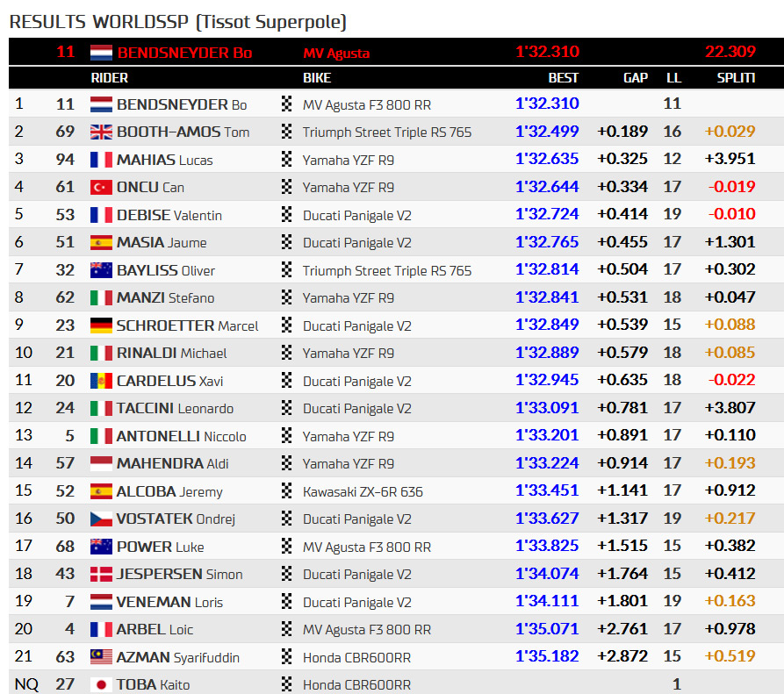Click bike MV Agusta F3 800 RR in Power row
784x694 pixels.
pyautogui.click(x=367, y=547)
